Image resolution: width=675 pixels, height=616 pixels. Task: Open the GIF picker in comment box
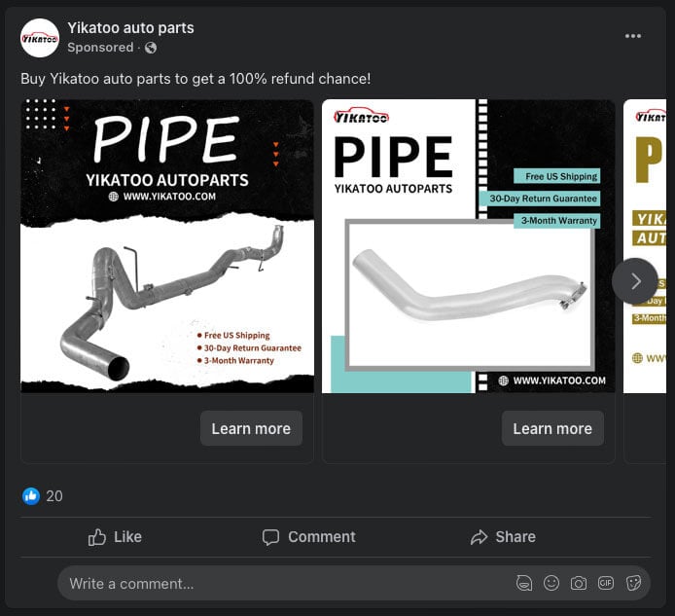[x=606, y=583]
